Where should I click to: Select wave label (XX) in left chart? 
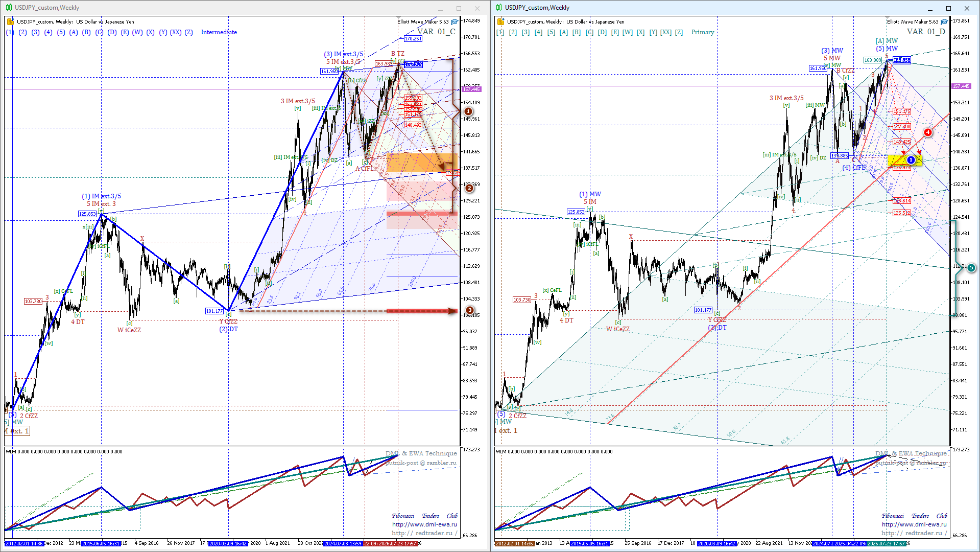click(176, 32)
